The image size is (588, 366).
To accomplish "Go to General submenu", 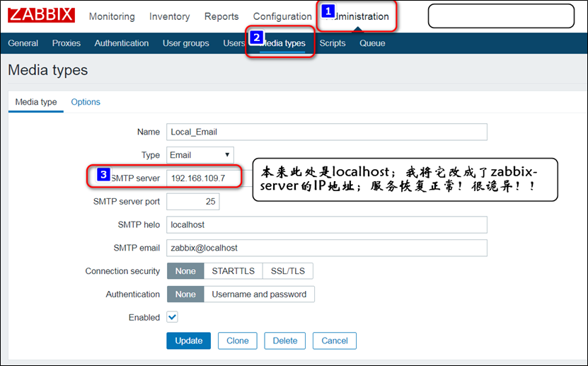I will [x=23, y=43].
